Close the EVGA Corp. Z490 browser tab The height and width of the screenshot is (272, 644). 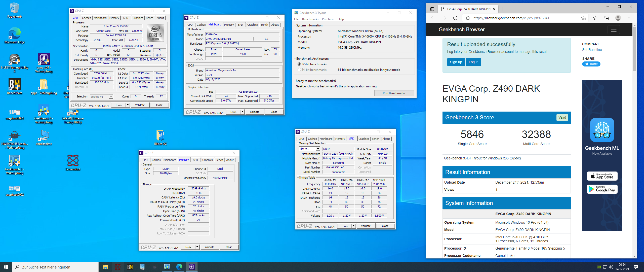pyautogui.click(x=494, y=9)
